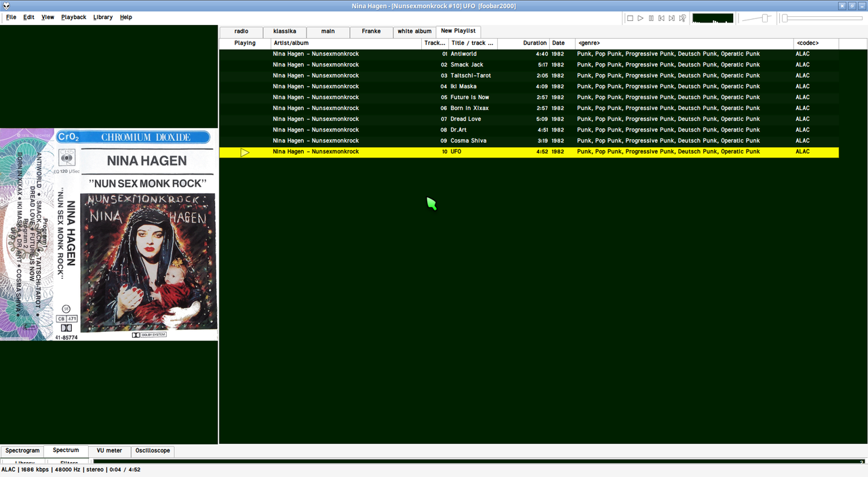Sort by the codec column header
Image resolution: width=868 pixels, height=477 pixels.
(x=816, y=43)
